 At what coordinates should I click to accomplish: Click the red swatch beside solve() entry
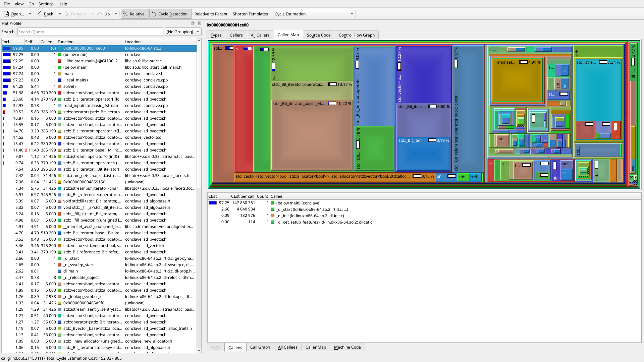pyautogui.click(x=60, y=86)
